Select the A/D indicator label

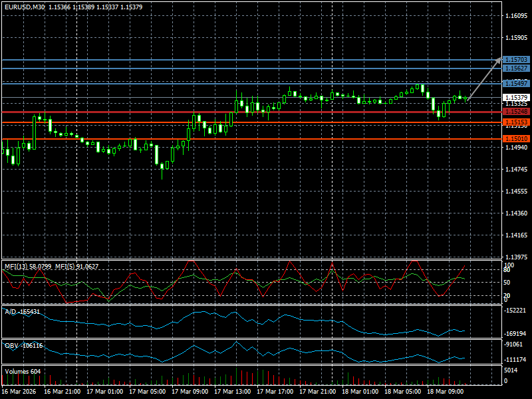click(22, 311)
